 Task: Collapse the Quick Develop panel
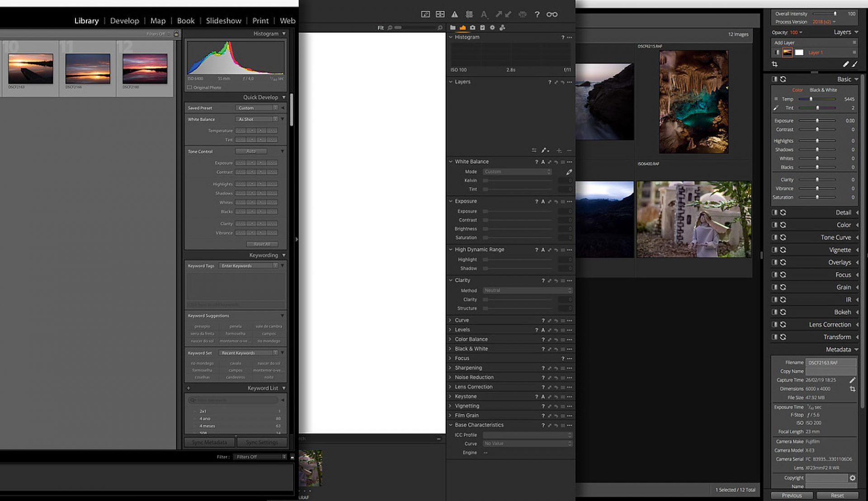[284, 97]
